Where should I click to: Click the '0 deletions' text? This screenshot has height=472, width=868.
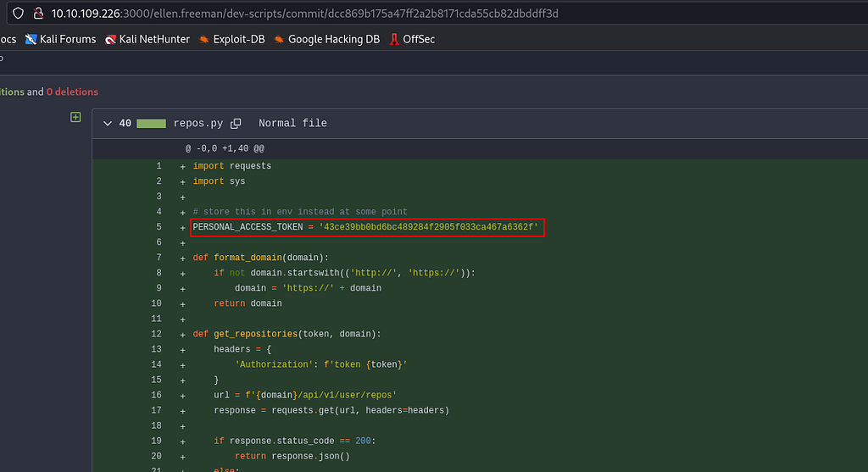point(72,92)
